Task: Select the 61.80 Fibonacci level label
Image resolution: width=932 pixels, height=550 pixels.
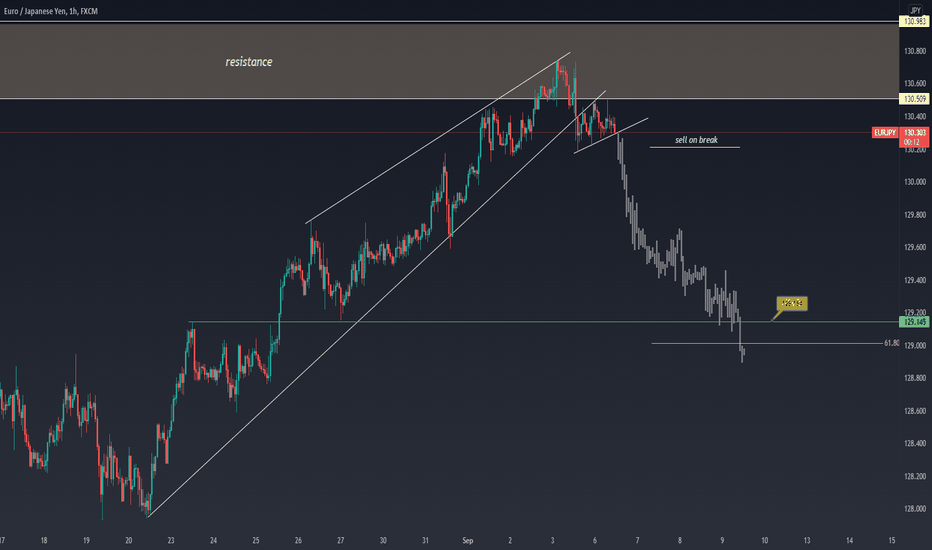Action: pyautogui.click(x=892, y=343)
